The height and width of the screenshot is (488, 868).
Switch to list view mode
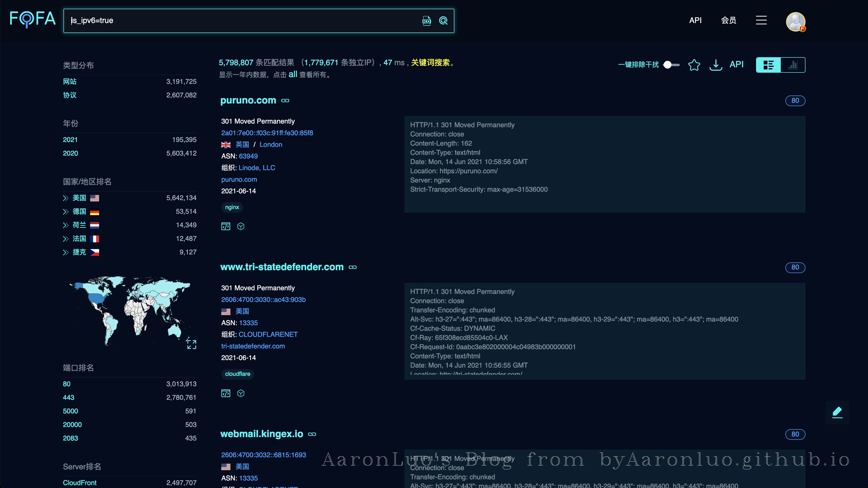(769, 65)
